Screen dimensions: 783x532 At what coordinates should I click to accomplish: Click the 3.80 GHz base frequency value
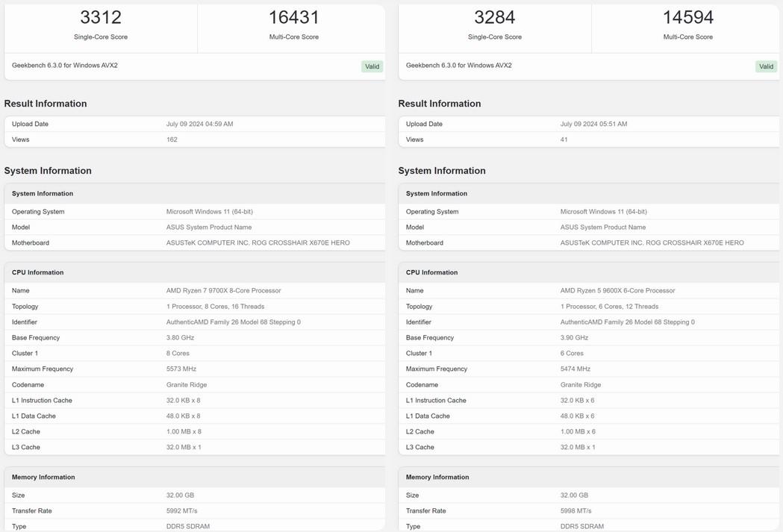tap(180, 337)
